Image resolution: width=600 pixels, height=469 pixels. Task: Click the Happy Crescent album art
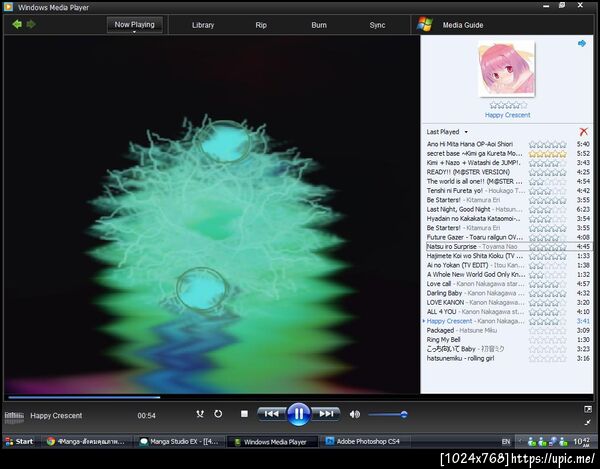[507, 69]
